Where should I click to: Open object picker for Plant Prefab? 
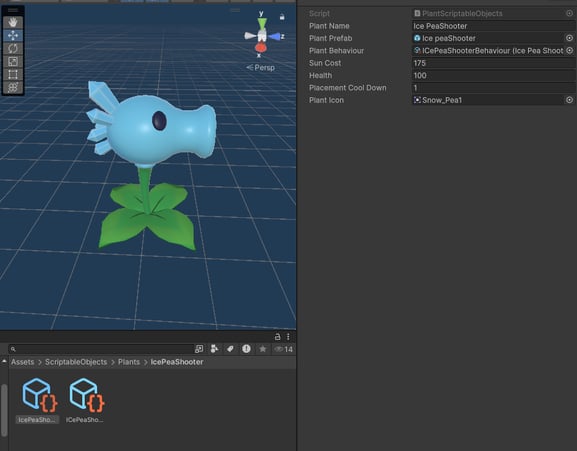(569, 38)
